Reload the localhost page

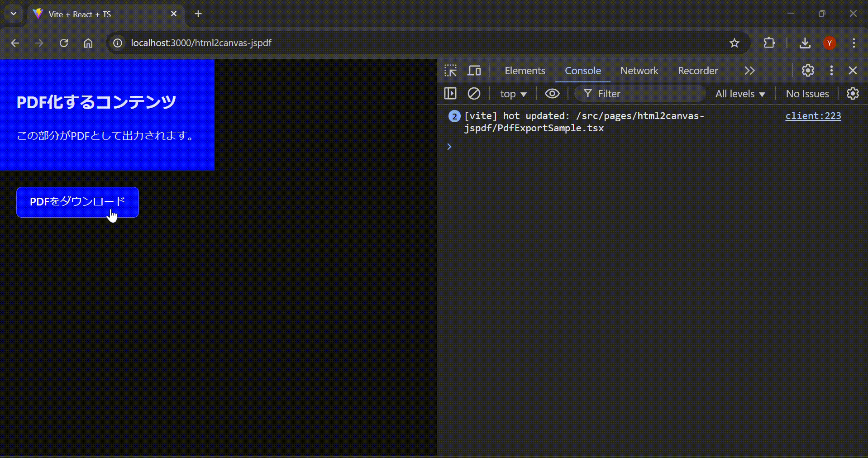coord(64,43)
